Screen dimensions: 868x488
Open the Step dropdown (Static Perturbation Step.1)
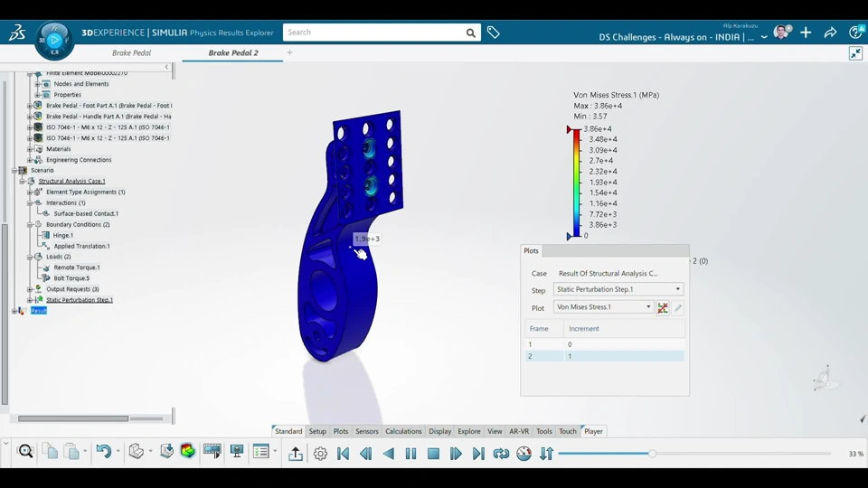click(x=618, y=289)
